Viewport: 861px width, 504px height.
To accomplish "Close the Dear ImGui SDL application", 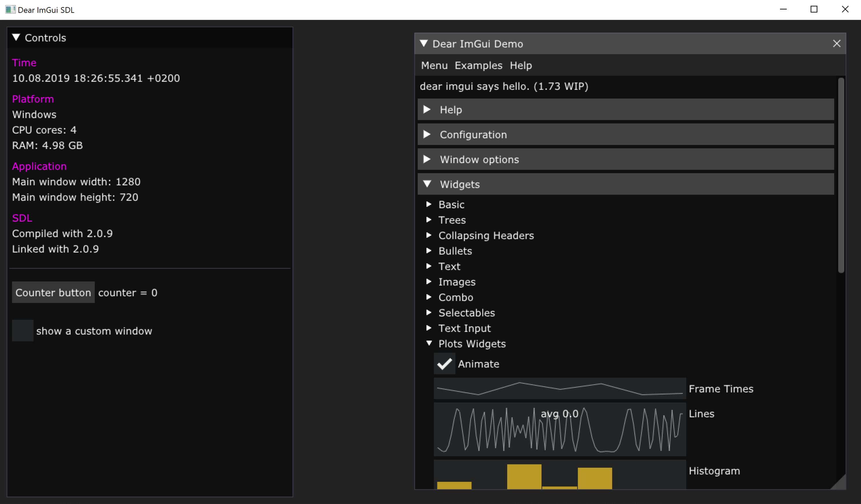I will (845, 10).
